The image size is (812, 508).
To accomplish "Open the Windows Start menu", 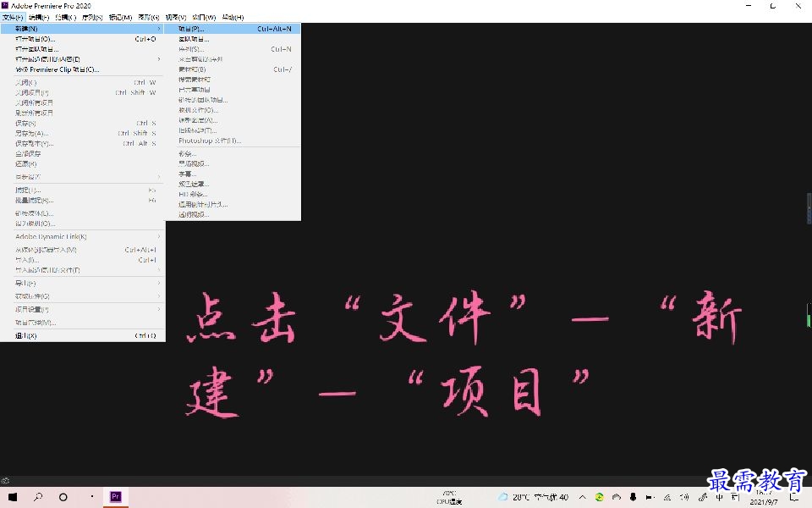I will pyautogui.click(x=13, y=497).
